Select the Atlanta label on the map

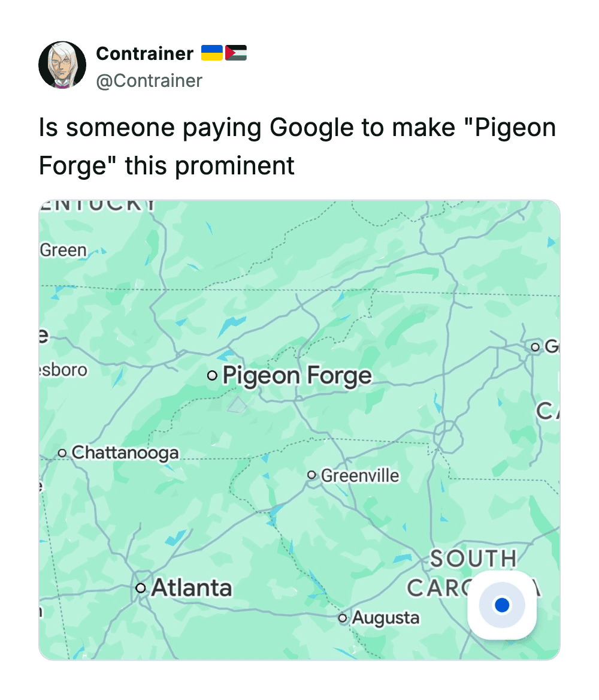tap(192, 588)
